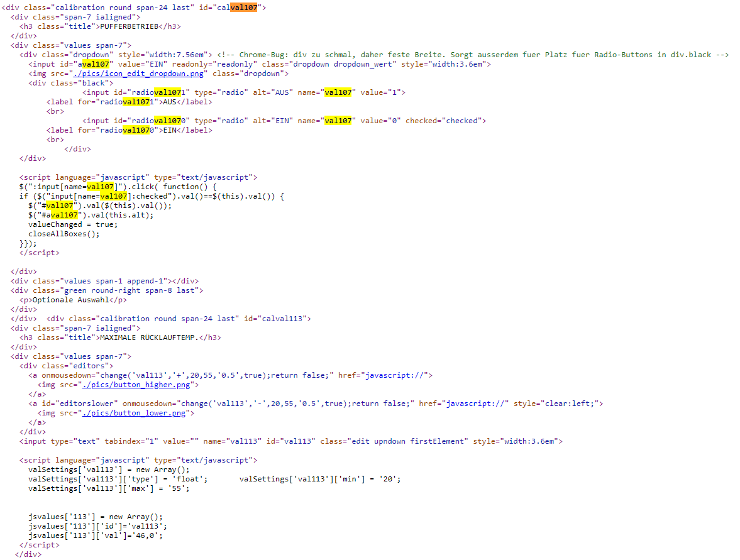Click the style="clear:left;" attribute
The image size is (740, 560).
556,404
